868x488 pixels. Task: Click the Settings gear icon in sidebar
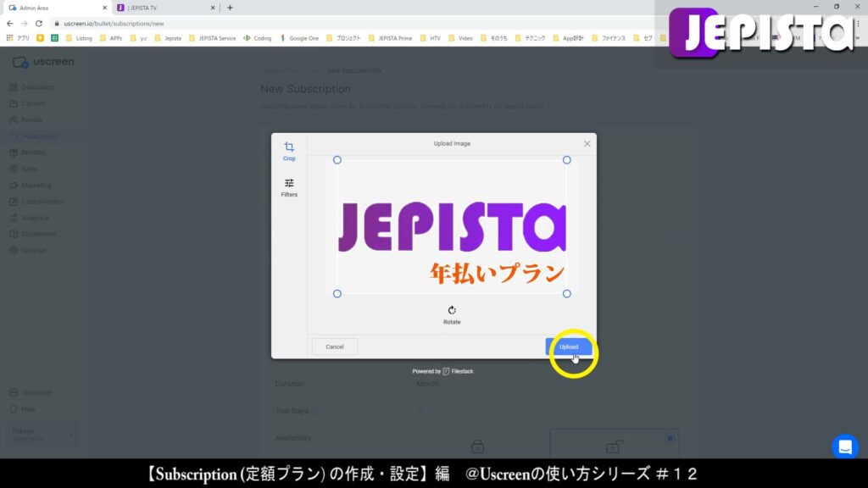(14, 251)
